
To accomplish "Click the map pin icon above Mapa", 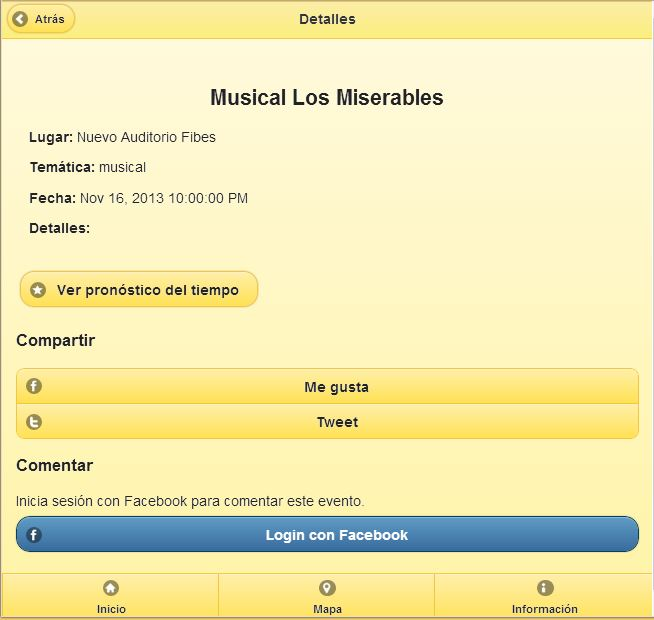I will click(x=327, y=588).
